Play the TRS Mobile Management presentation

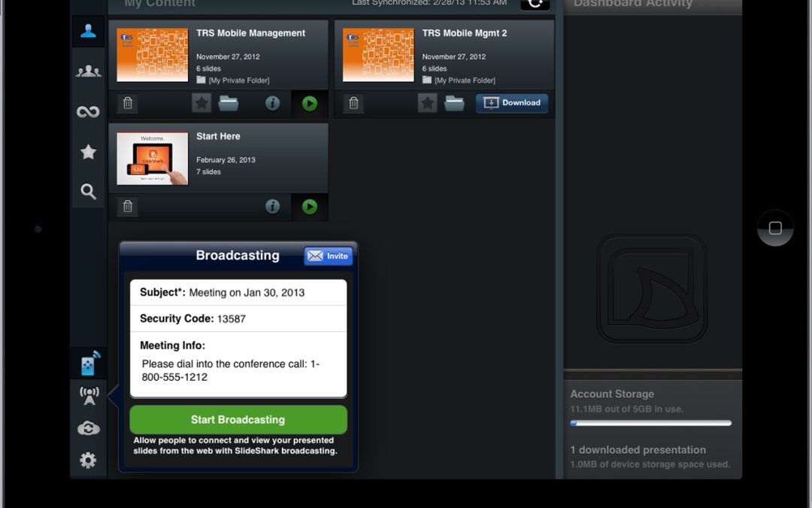point(310,104)
